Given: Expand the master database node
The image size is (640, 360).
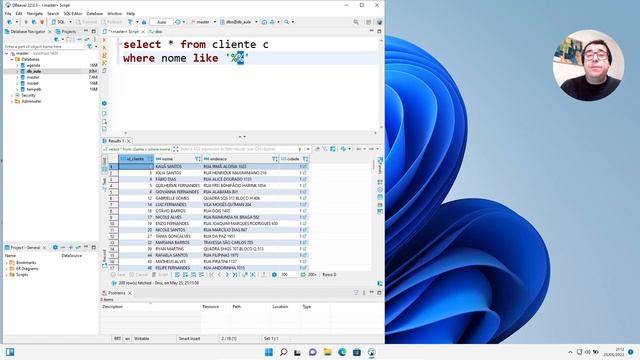Looking at the screenshot, I should [17, 77].
